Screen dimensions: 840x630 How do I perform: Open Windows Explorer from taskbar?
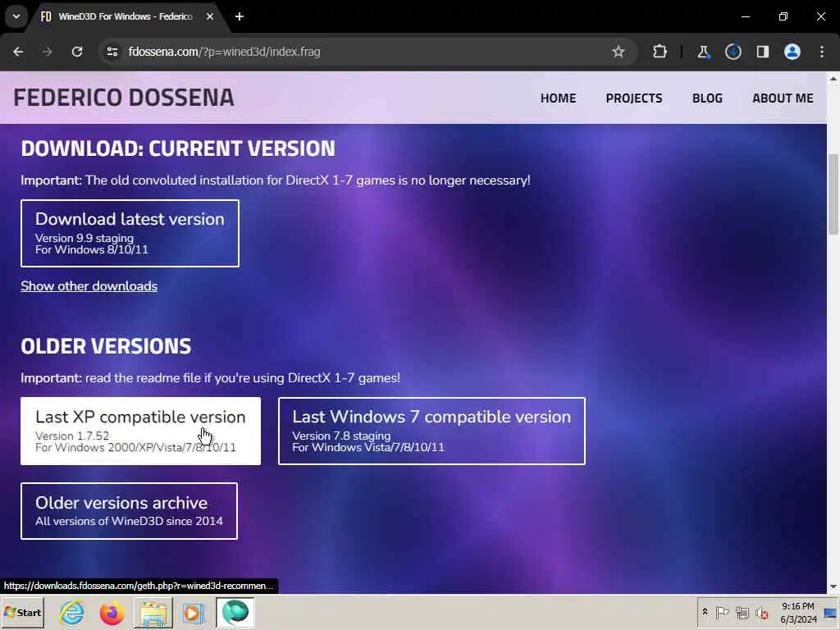pos(153,612)
